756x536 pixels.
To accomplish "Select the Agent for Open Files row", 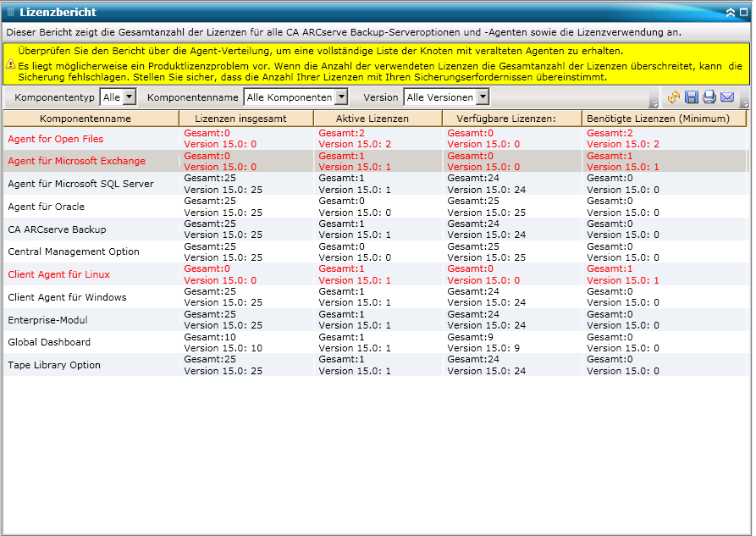I will point(375,139).
